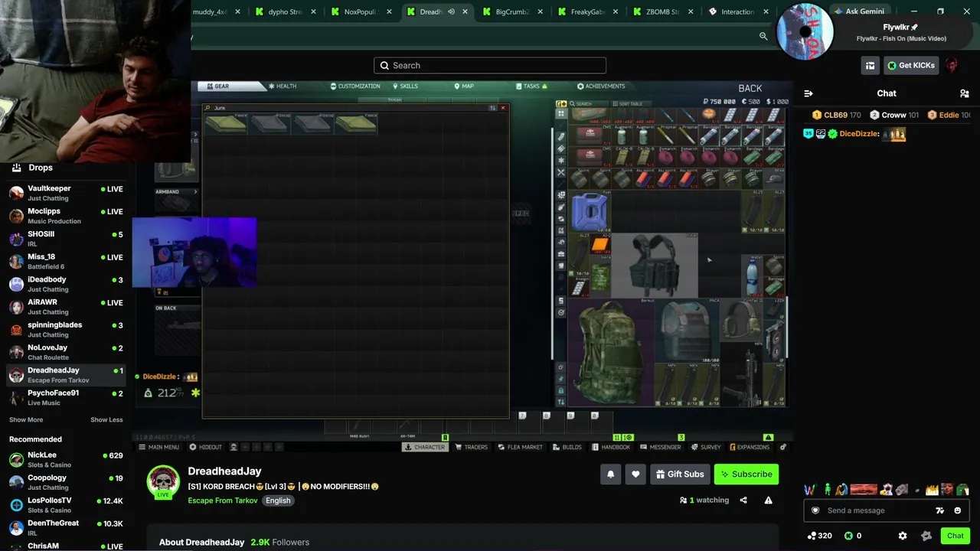This screenshot has height=551, width=980.
Task: Select the chest rig item in stash
Action: 655,265
